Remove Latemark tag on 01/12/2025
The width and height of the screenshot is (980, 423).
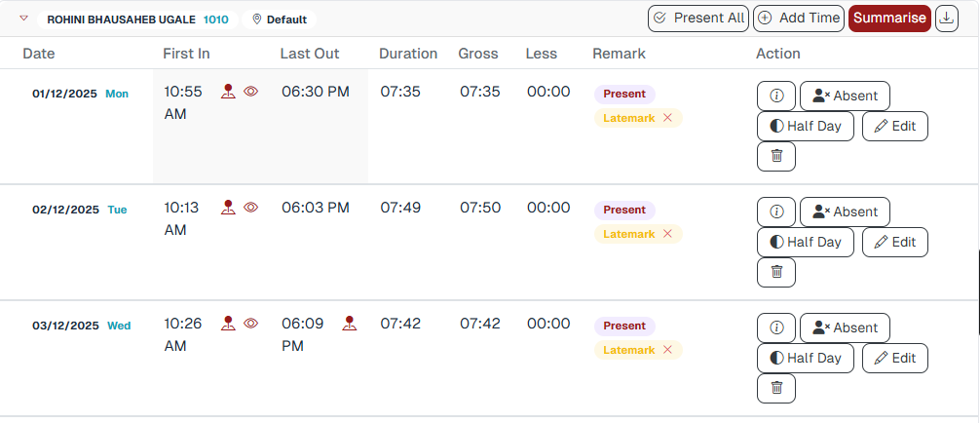(667, 118)
